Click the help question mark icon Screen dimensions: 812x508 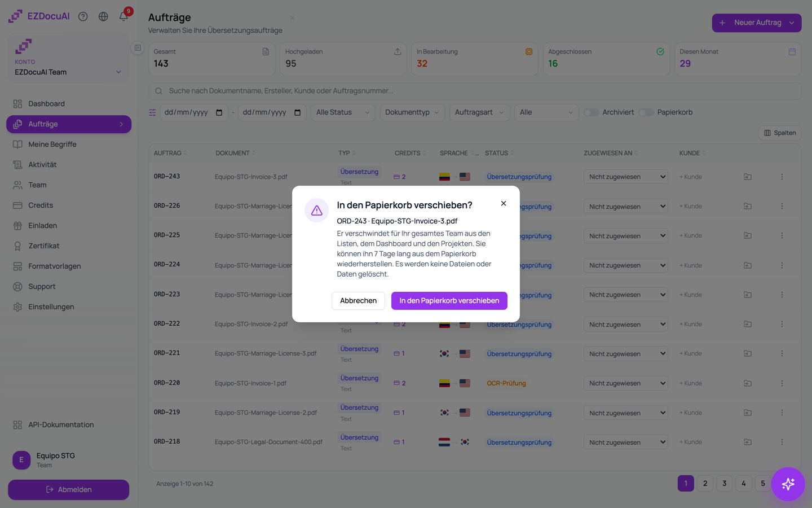[x=83, y=16]
